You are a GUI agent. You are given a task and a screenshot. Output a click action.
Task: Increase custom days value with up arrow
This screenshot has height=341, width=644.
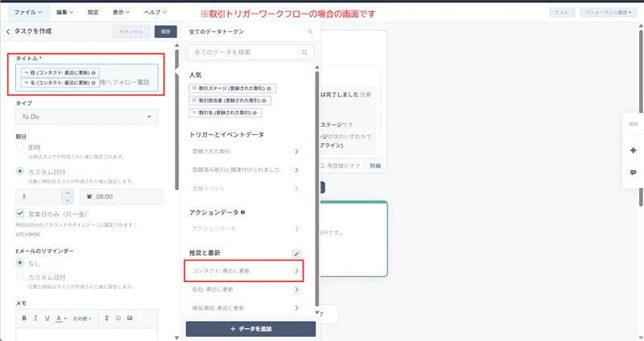pos(68,192)
